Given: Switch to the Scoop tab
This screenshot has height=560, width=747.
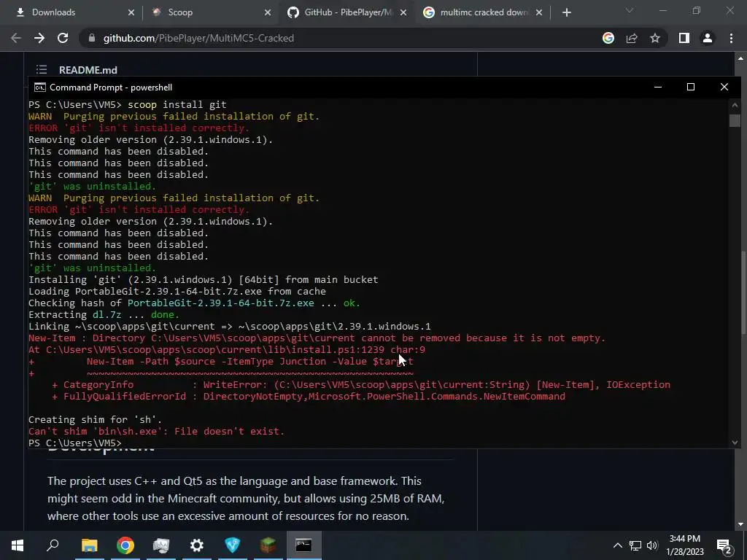Looking at the screenshot, I should [x=209, y=12].
